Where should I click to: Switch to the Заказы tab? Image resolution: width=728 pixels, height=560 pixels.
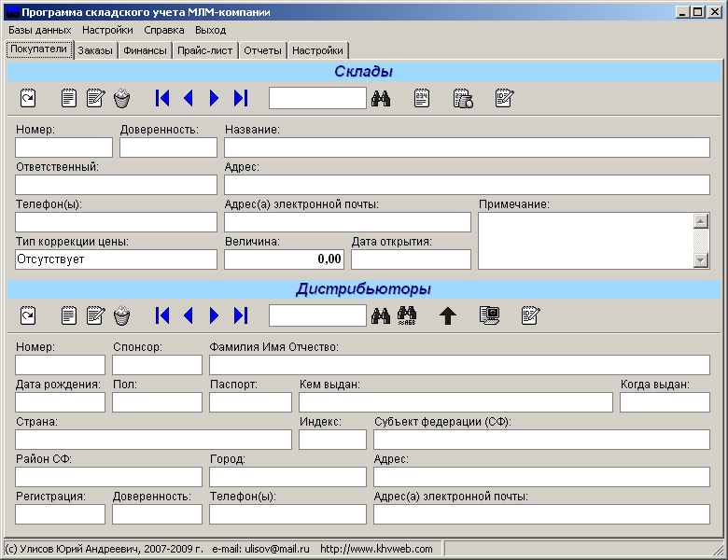95,50
